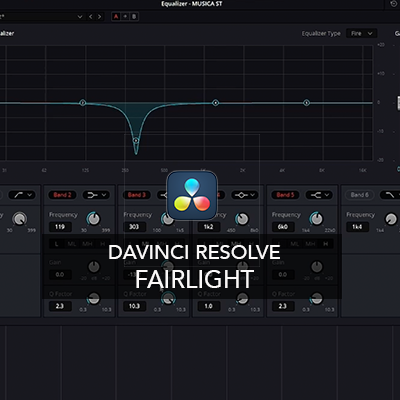This screenshot has width=400, height=400.
Task: Click Band 1 frequency knob
Action: pos(20,219)
